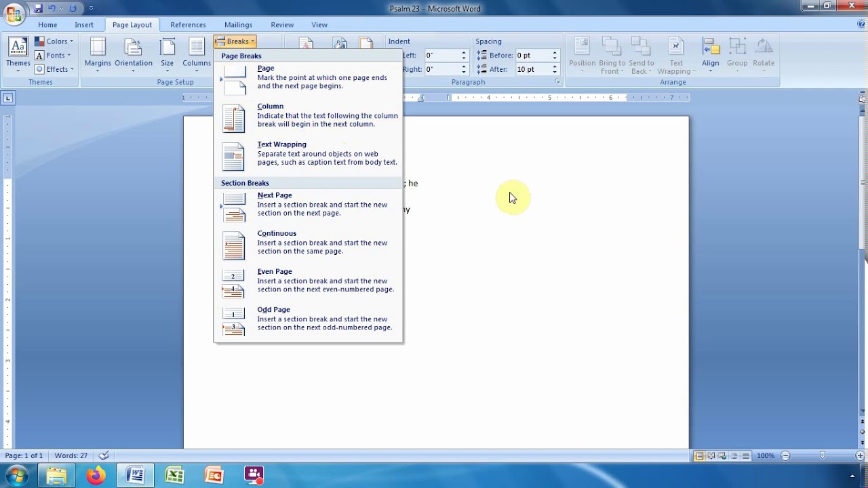The height and width of the screenshot is (488, 868).
Task: Click the Indent Right value field
Action: 441,69
